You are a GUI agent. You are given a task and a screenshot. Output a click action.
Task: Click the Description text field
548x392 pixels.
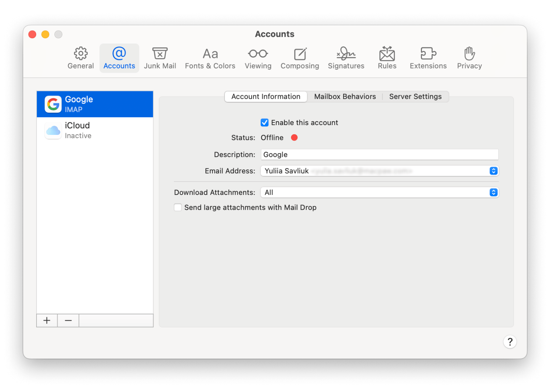coord(379,155)
